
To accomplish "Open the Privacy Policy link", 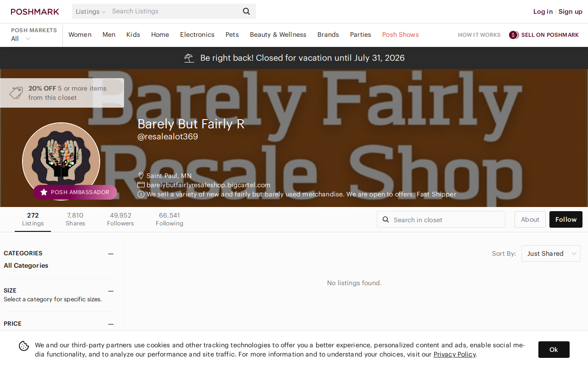I will (x=455, y=354).
